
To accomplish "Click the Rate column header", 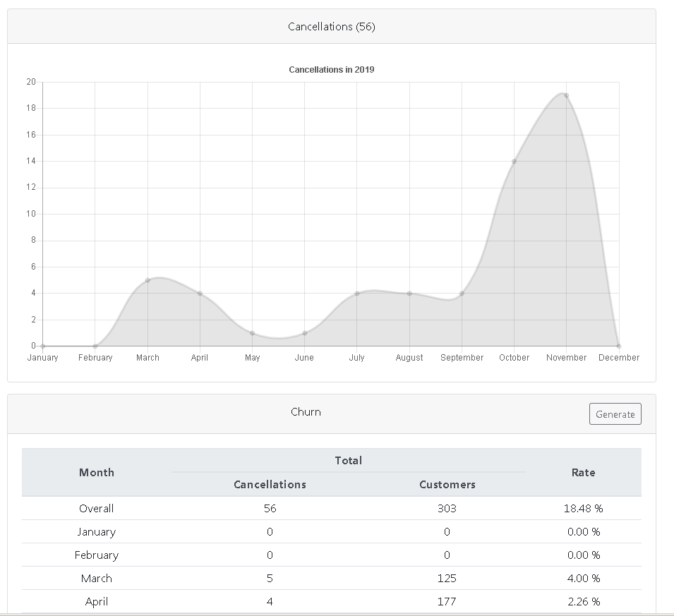I will (583, 473).
